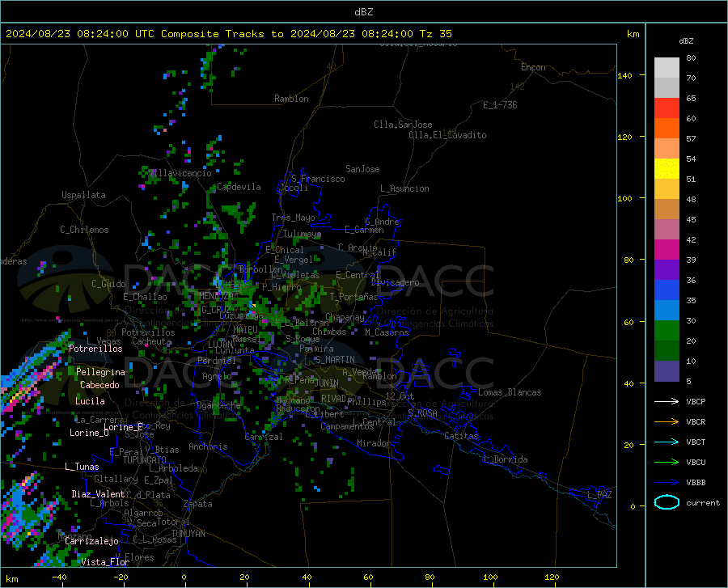Click the Divisadero label
728x588 pixels.
[395, 282]
